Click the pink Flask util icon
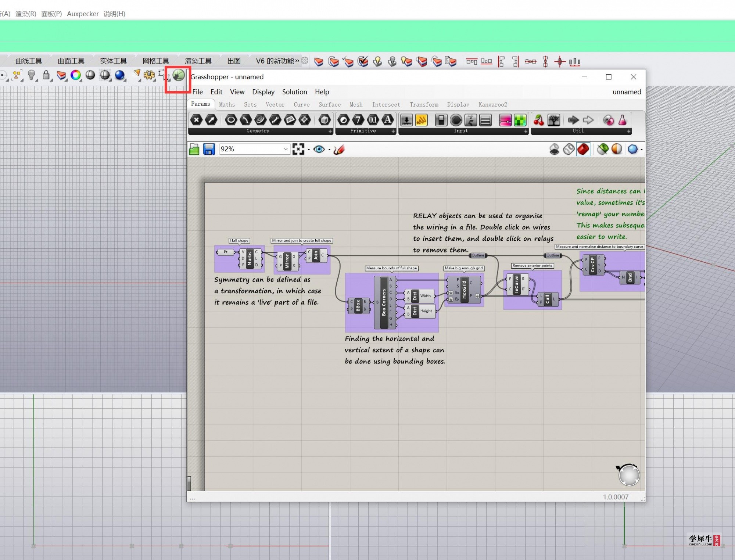This screenshot has height=560, width=735. coord(622,120)
